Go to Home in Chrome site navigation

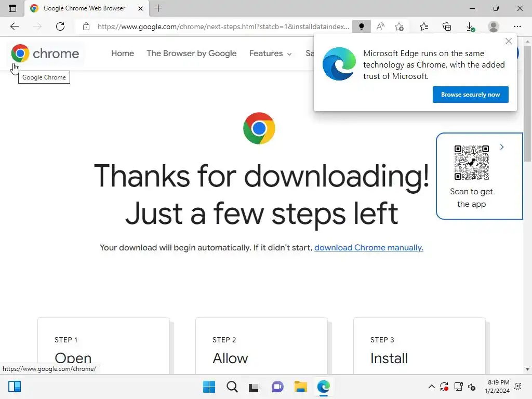123,54
